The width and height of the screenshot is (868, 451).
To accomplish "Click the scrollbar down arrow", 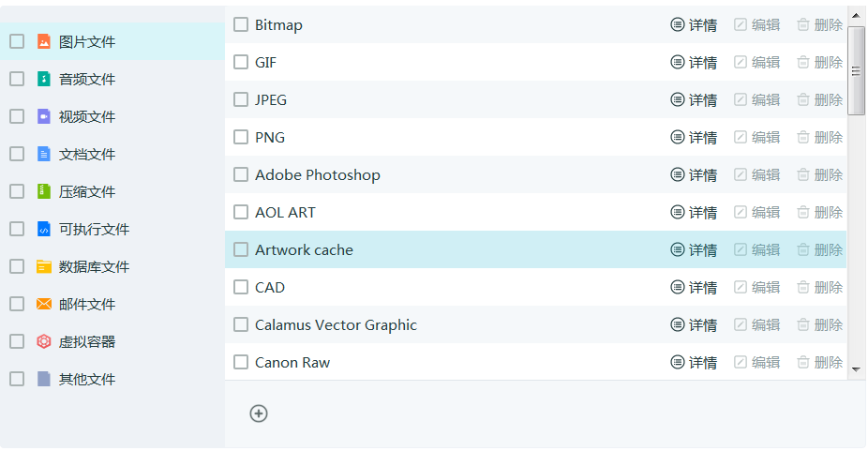I will click(x=857, y=369).
